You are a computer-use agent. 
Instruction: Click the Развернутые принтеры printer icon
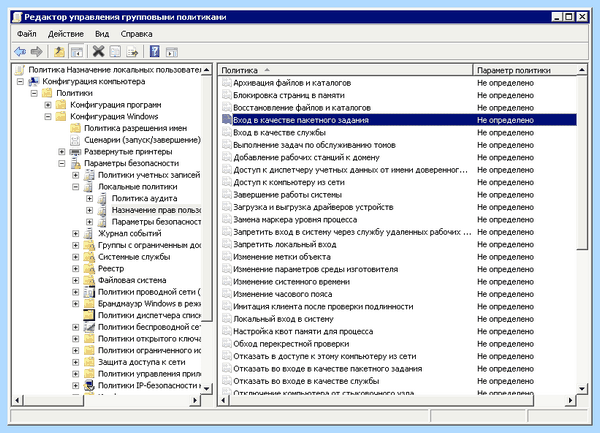[x=75, y=152]
